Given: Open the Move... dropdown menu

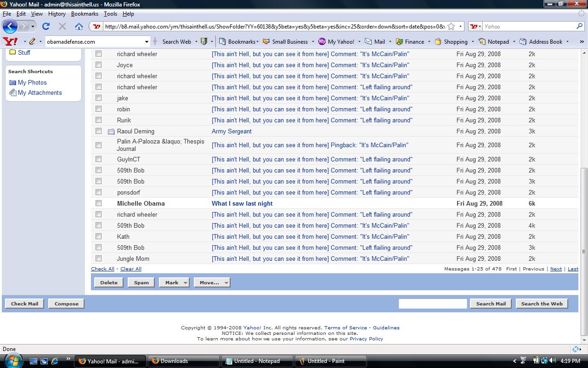Looking at the screenshot, I should (212, 282).
